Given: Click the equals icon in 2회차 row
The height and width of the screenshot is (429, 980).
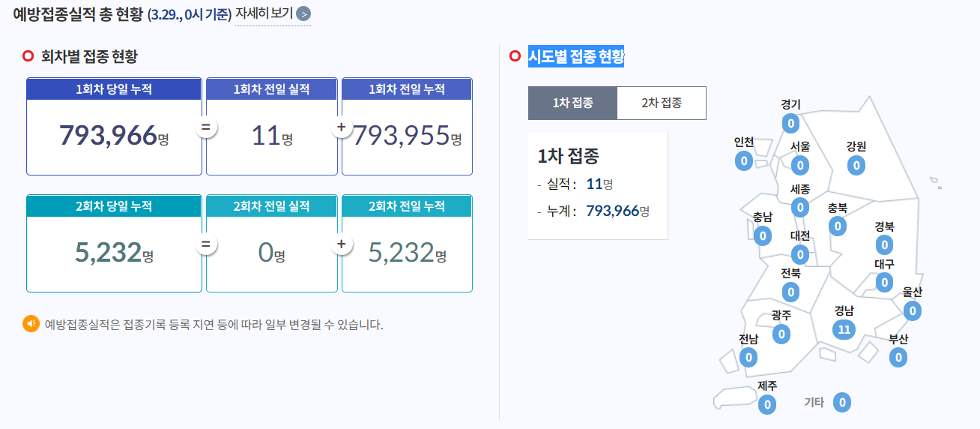Looking at the screenshot, I should (x=205, y=244).
